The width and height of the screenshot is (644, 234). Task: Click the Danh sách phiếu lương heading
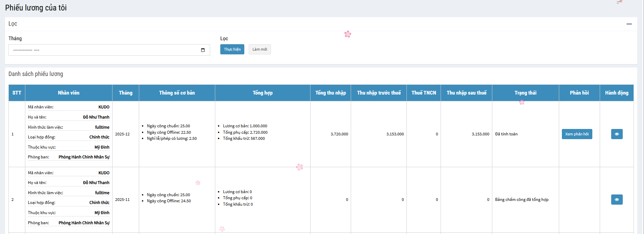[36, 74]
